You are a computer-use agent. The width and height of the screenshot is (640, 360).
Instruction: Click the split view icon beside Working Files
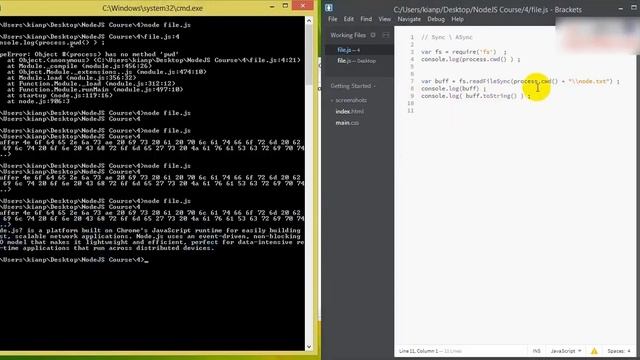[x=386, y=35]
